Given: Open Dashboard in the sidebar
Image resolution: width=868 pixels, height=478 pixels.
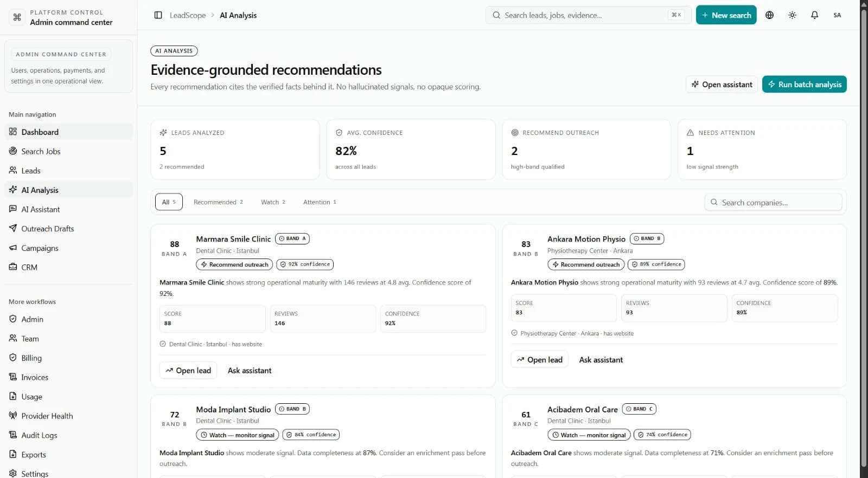Looking at the screenshot, I should (68, 132).
